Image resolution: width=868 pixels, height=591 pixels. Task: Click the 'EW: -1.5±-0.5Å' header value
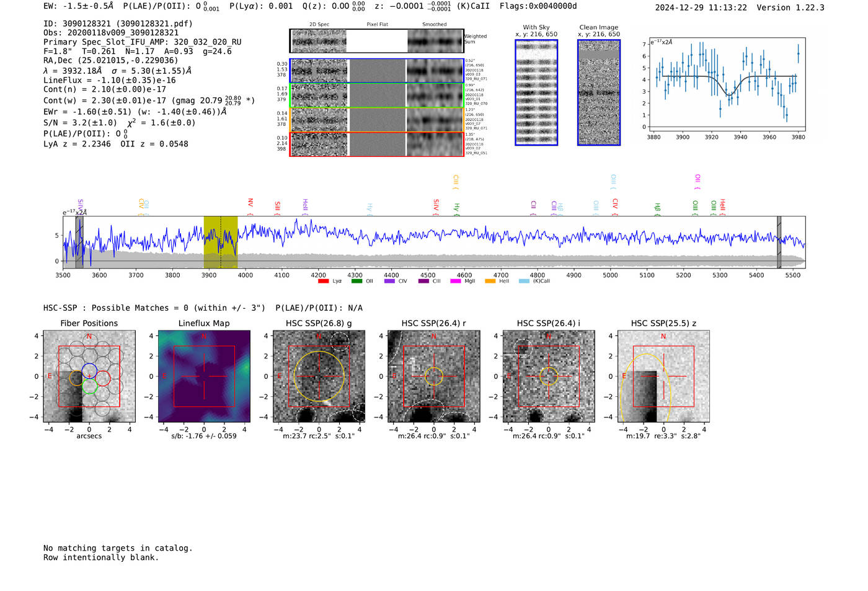tap(79, 6)
